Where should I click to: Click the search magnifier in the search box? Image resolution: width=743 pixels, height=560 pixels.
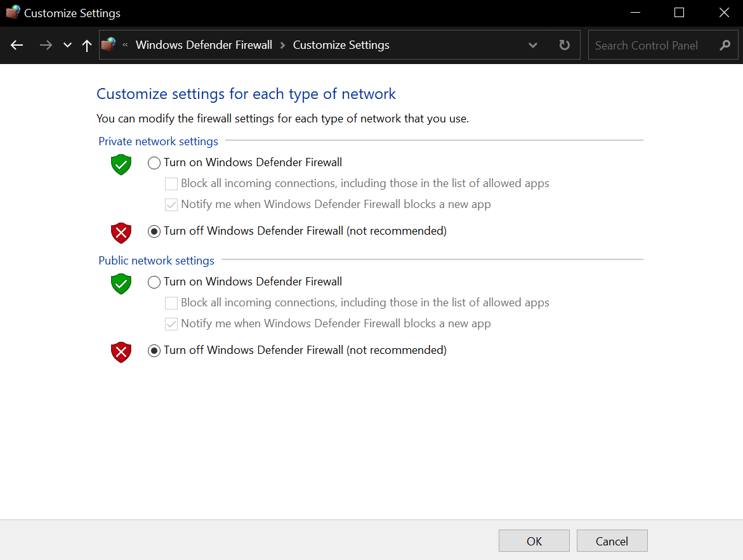pyautogui.click(x=725, y=45)
